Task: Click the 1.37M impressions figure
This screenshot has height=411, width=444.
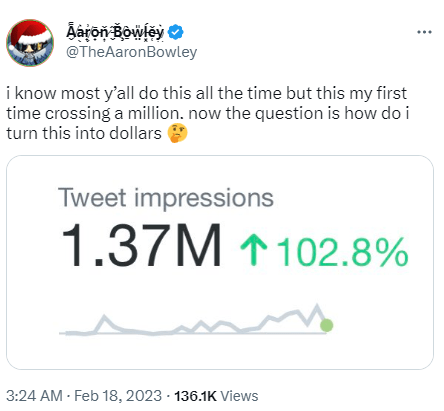Action: (x=141, y=245)
